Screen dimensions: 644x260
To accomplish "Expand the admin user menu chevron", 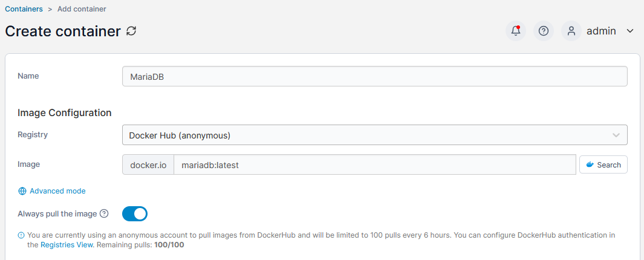I will [x=630, y=31].
